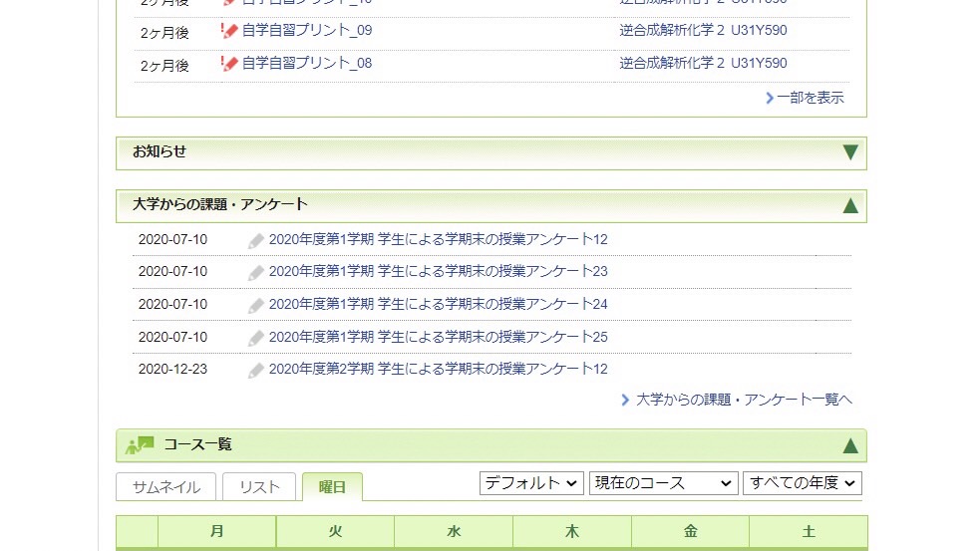
Task: Click the gray pencil icon beside 授業アンケート23
Action: tap(256, 272)
